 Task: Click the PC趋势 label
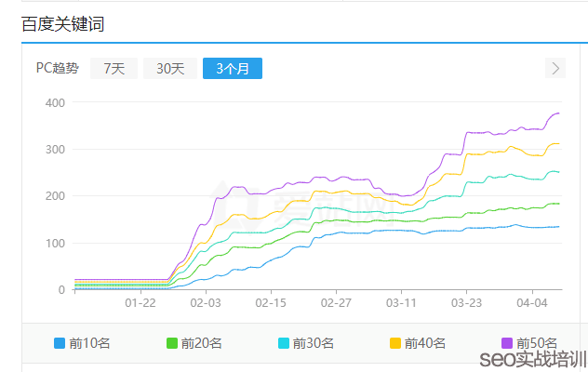[58, 68]
